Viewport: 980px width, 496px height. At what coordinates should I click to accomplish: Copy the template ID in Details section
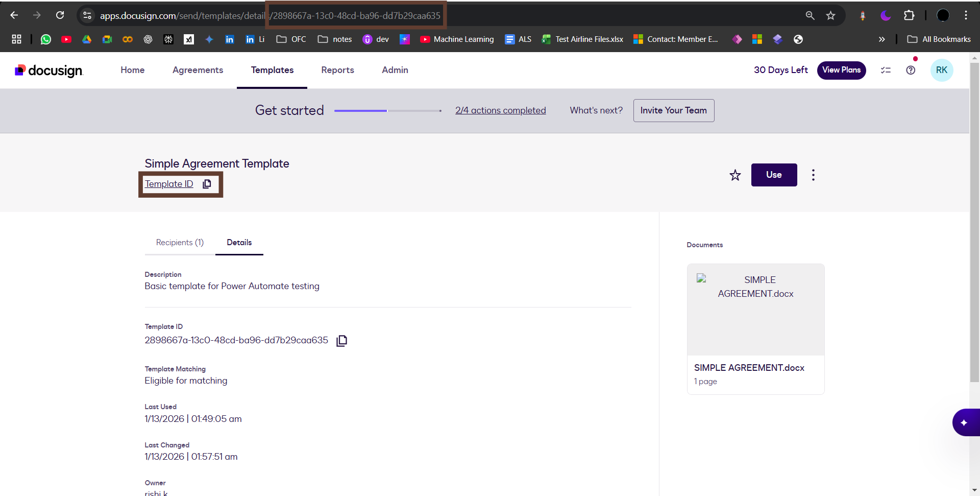(x=341, y=341)
